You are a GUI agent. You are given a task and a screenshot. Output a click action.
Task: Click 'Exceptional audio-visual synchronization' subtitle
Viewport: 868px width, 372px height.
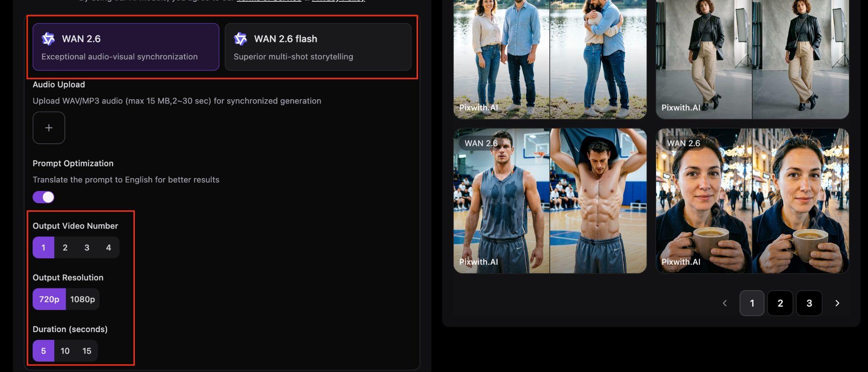tap(120, 56)
